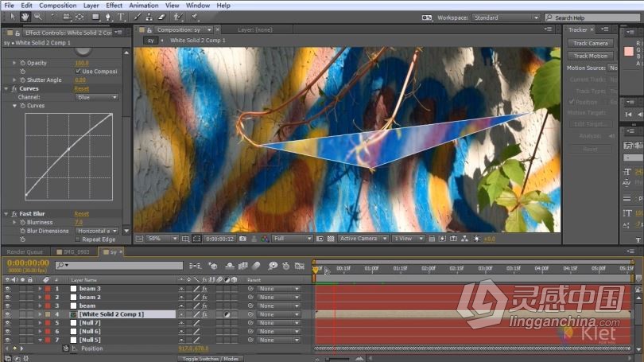Viewport: 644px width, 362px height.
Task: Select the Rectangle shape tool
Action: tap(95, 17)
